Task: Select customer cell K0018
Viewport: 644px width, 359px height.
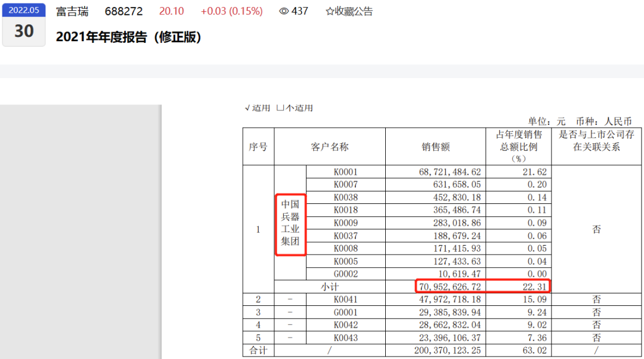Action: point(345,210)
